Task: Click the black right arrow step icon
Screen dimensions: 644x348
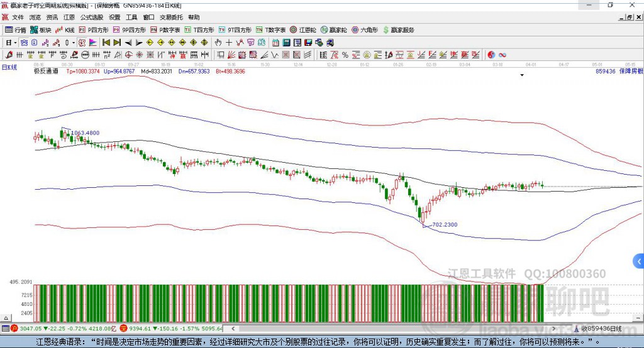Action: [139, 43]
